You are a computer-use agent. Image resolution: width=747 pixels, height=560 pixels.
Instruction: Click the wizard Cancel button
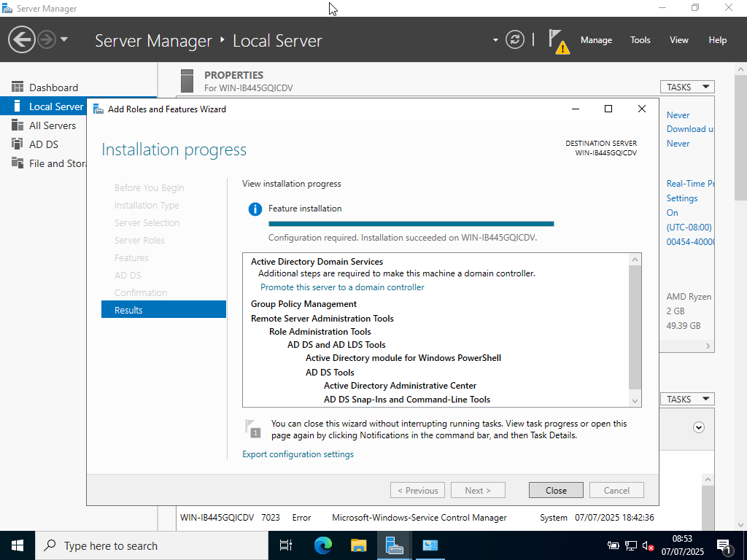pyautogui.click(x=616, y=490)
